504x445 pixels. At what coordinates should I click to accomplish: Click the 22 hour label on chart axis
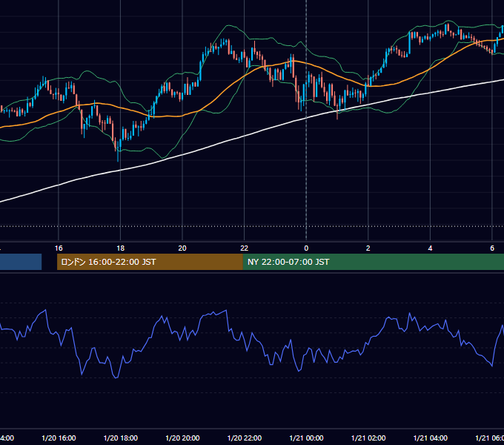245,248
